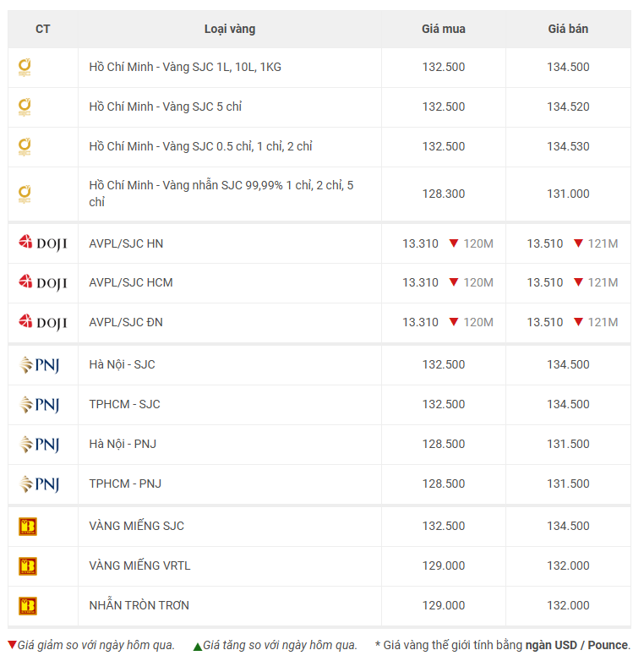Click sell price 134.500 for VÀNG MIẾNG SJC

pyautogui.click(x=568, y=526)
